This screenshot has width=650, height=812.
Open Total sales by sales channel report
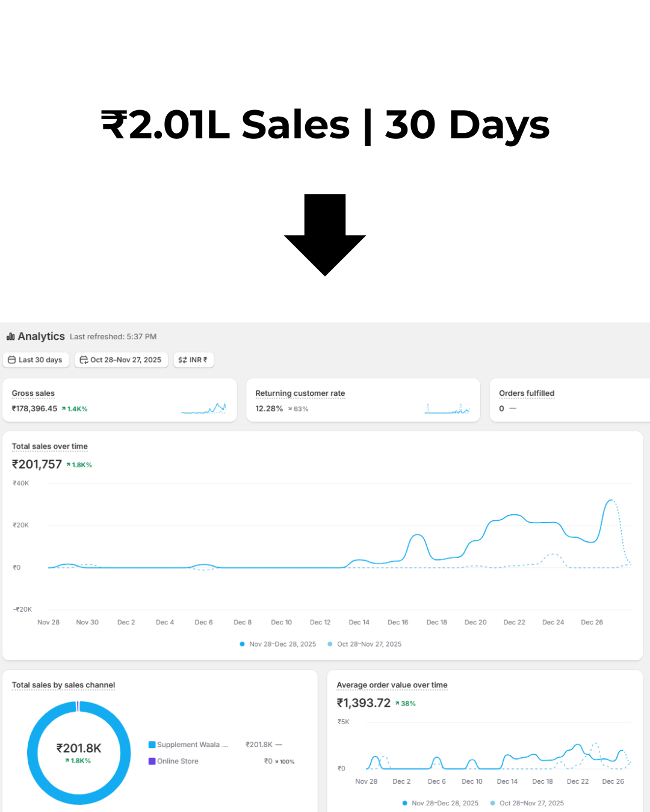[x=63, y=685]
